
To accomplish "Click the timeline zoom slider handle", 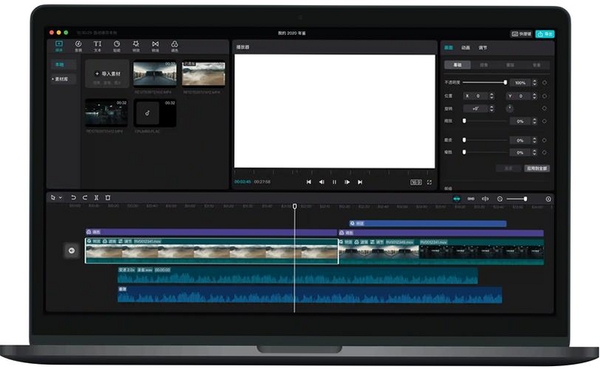I will [525, 199].
